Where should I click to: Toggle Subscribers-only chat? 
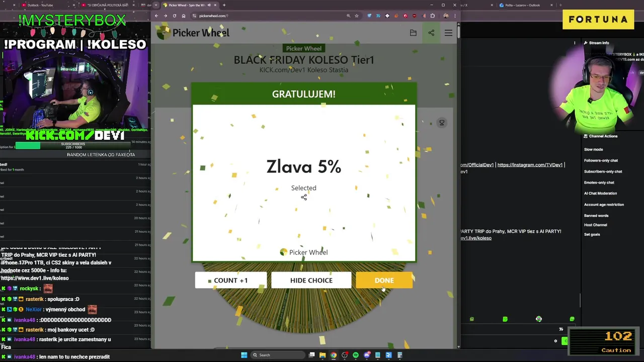click(x=603, y=171)
